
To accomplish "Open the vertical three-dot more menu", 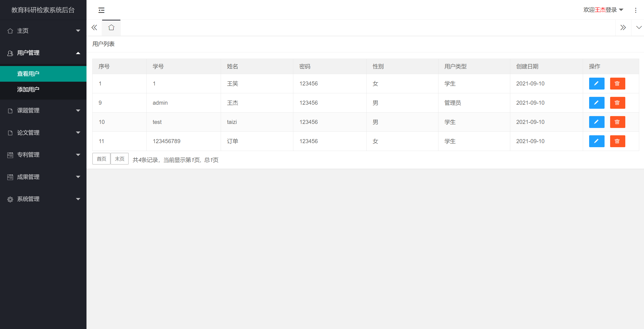I will [636, 10].
